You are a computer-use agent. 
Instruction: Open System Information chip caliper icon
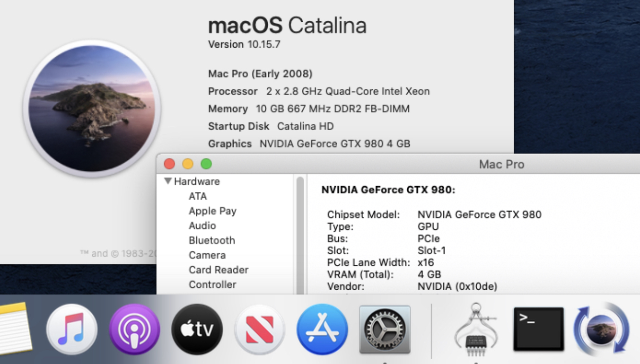(477, 329)
